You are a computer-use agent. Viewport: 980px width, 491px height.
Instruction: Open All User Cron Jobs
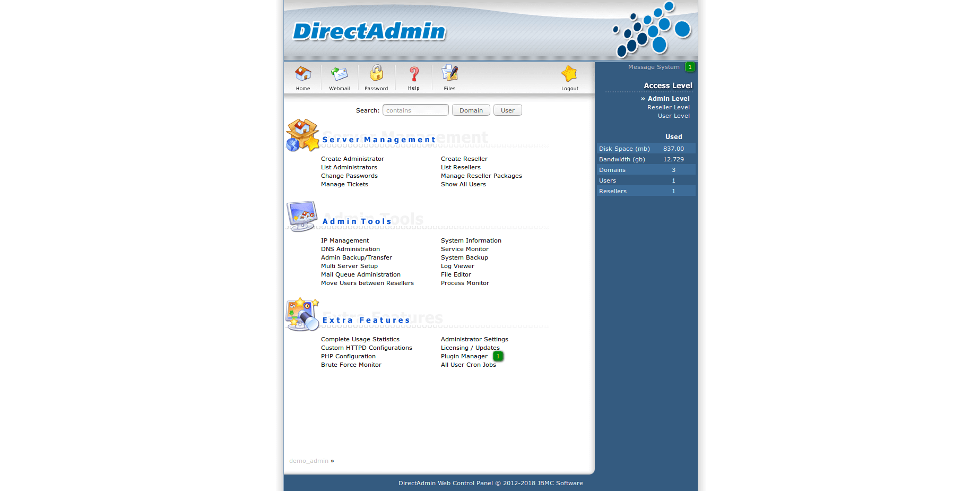pos(469,365)
